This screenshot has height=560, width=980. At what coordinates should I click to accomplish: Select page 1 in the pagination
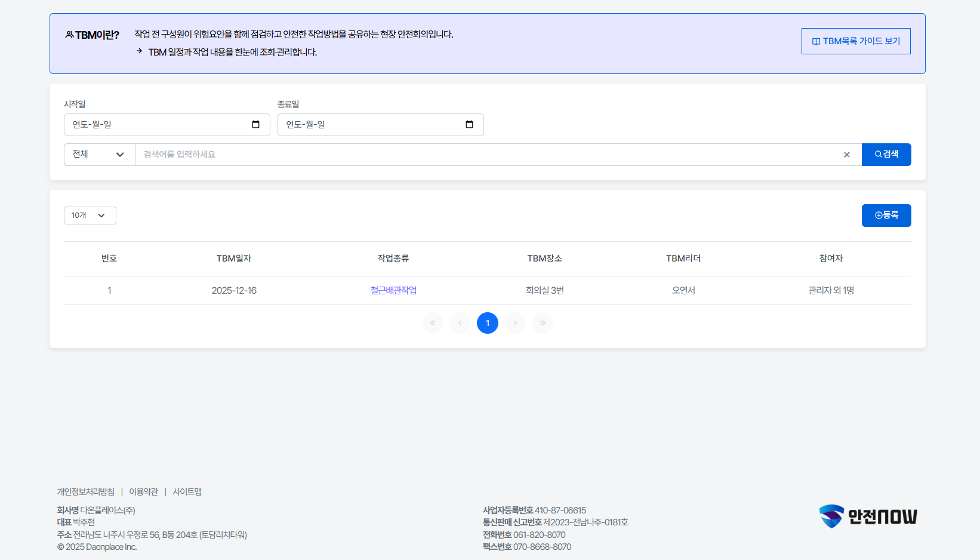click(x=488, y=323)
